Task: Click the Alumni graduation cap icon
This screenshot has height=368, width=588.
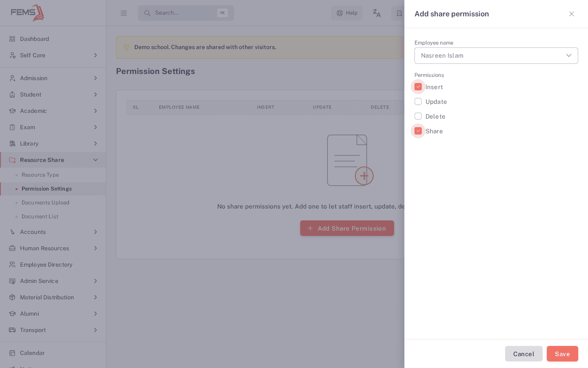Action: (x=12, y=314)
